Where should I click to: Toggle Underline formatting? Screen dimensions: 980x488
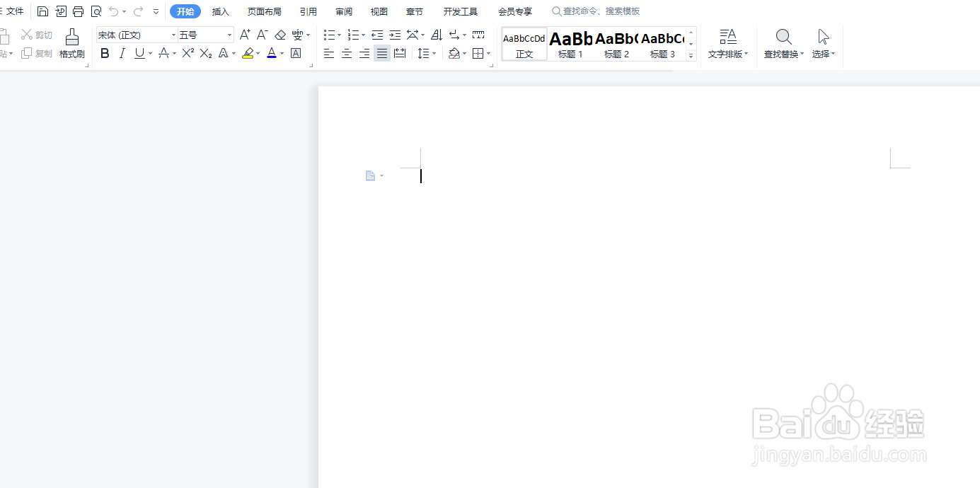pos(139,54)
